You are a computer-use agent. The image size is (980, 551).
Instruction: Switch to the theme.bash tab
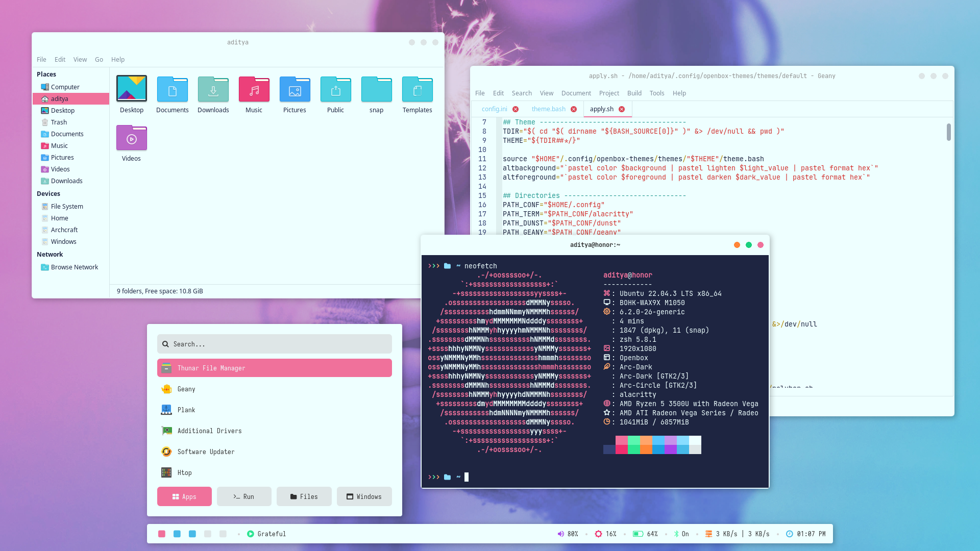[x=548, y=109]
